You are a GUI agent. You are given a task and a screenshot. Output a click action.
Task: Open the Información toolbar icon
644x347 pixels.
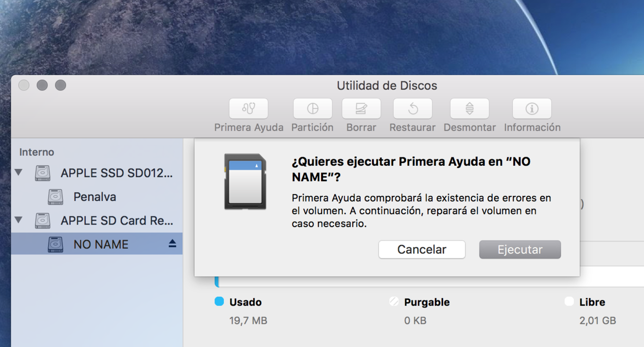tap(532, 108)
